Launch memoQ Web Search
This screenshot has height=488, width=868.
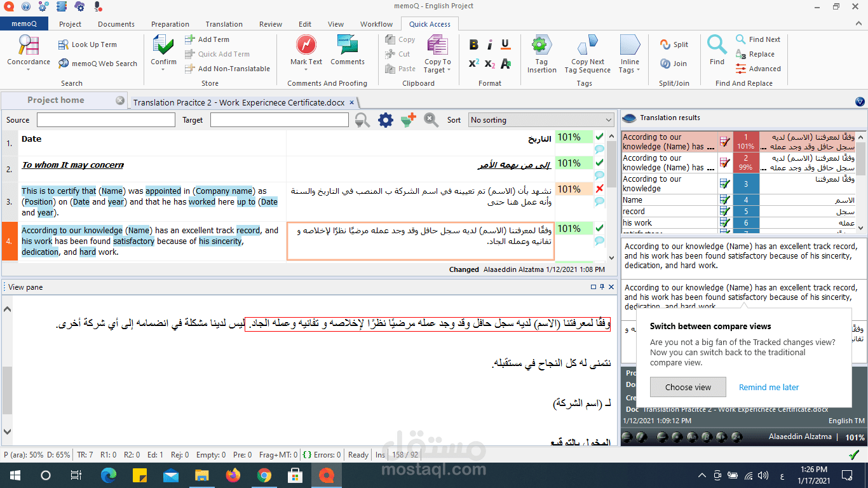click(98, 64)
